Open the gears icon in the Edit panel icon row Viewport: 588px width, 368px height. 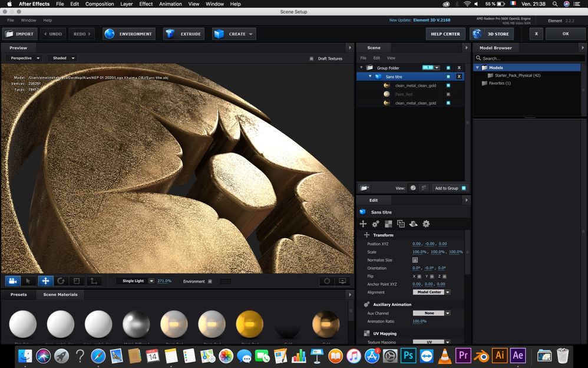click(x=375, y=224)
